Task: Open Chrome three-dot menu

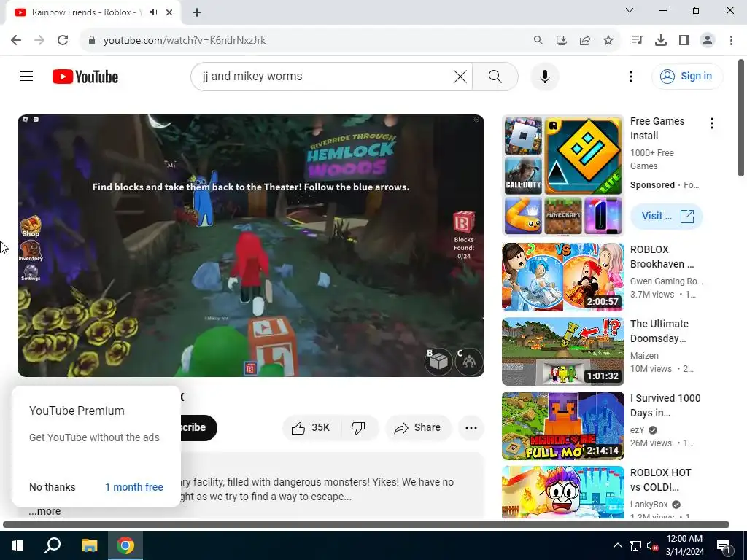Action: (731, 40)
